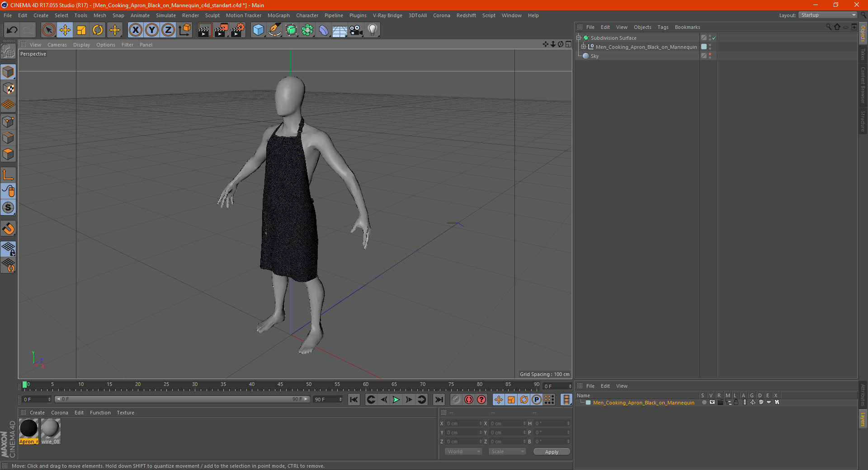Click the current frame field 0 F
Viewport: 868px width, 470px height.
(37, 399)
